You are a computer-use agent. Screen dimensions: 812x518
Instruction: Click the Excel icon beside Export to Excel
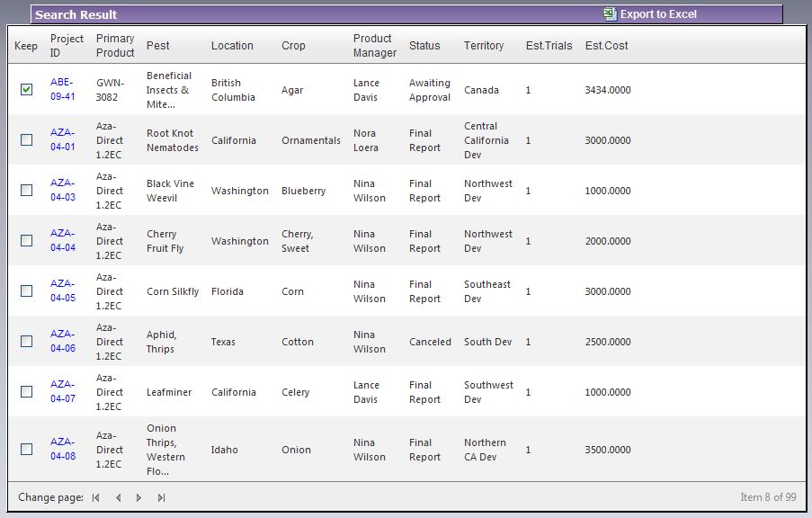(610, 14)
